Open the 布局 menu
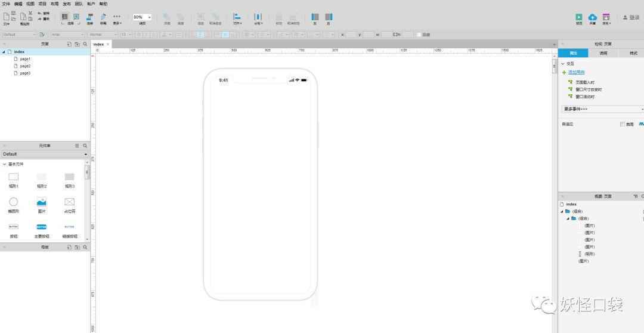This screenshot has width=644, height=333. tap(55, 4)
